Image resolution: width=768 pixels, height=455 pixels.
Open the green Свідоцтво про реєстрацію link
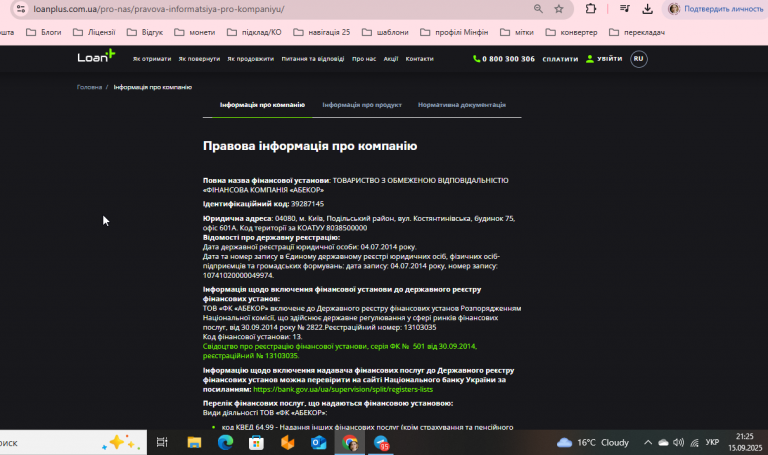340,351
